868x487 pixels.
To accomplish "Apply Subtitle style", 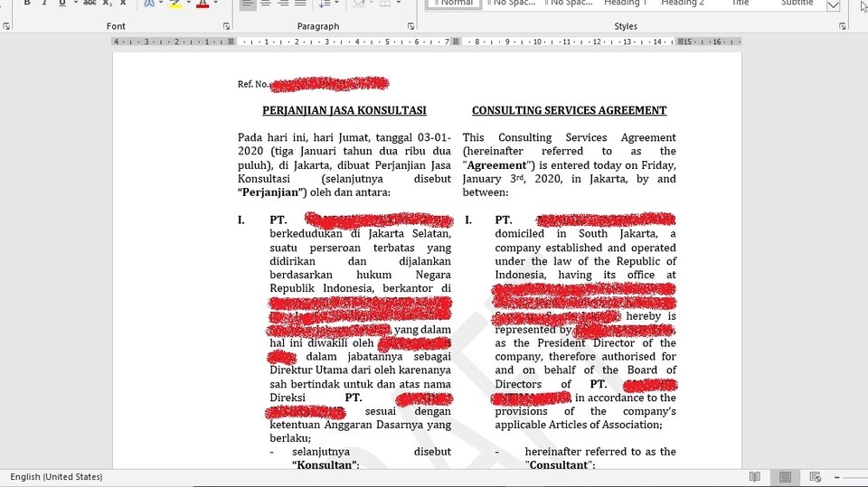I will tap(797, 3).
